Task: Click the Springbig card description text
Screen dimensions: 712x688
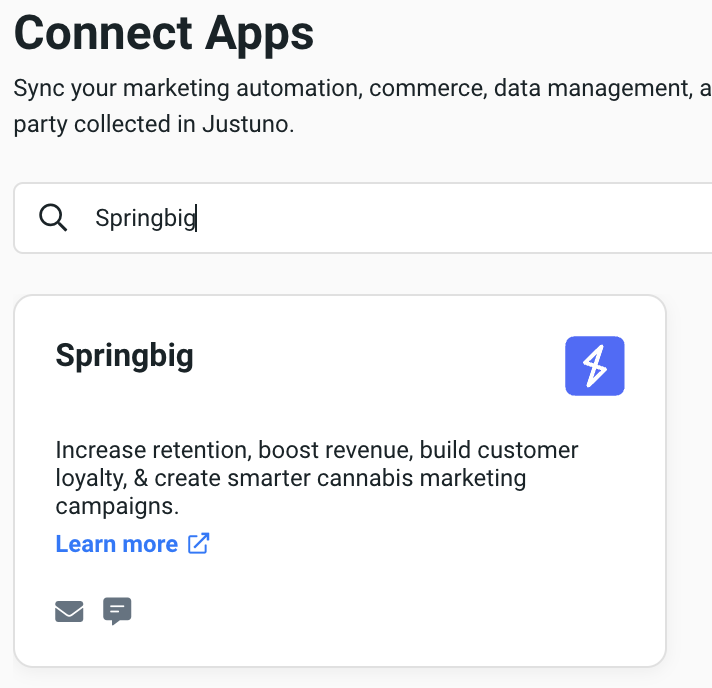Action: tap(316, 478)
